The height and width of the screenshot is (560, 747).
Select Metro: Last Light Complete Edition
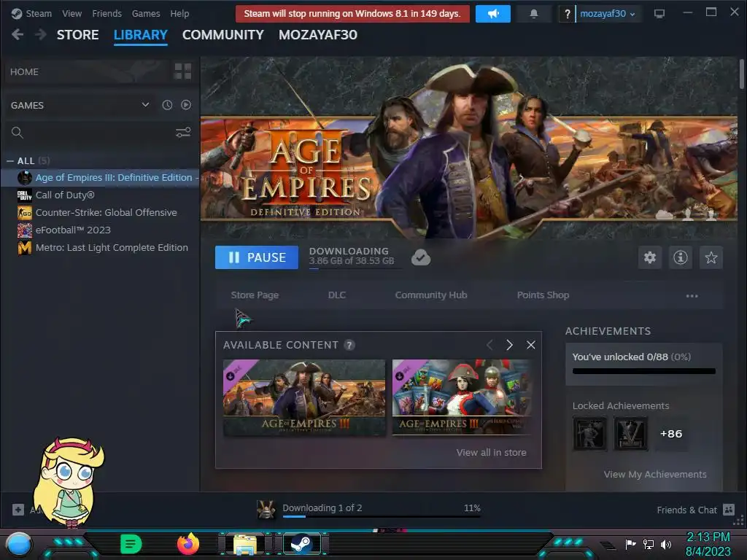101,248
